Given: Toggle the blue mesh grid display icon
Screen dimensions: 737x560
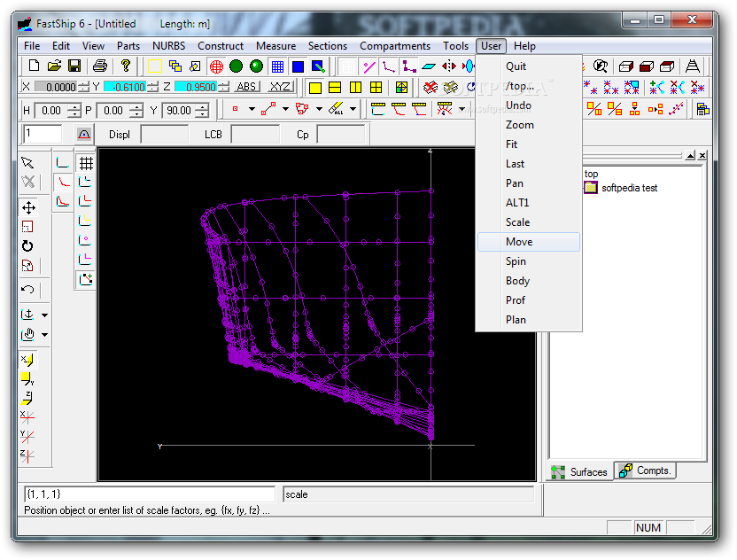Looking at the screenshot, I should [277, 66].
